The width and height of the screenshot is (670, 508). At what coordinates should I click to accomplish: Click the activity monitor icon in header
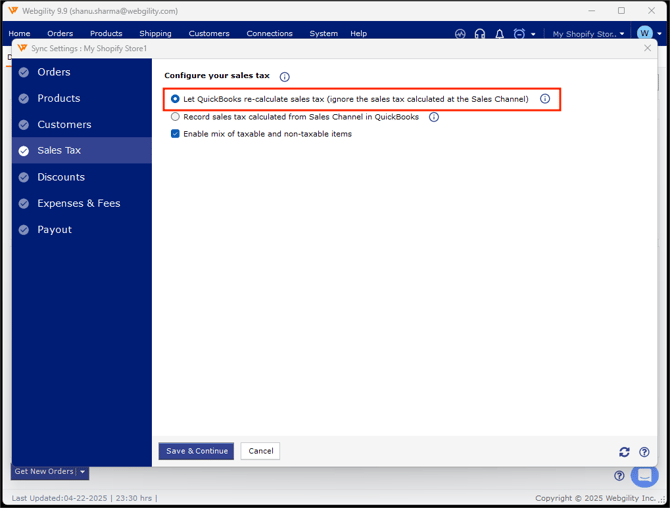click(x=460, y=34)
